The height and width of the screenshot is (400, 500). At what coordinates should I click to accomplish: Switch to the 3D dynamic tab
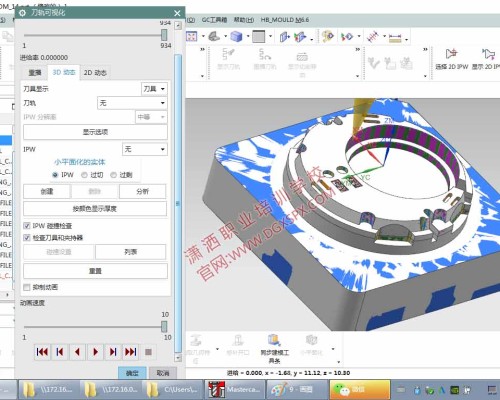(x=64, y=72)
